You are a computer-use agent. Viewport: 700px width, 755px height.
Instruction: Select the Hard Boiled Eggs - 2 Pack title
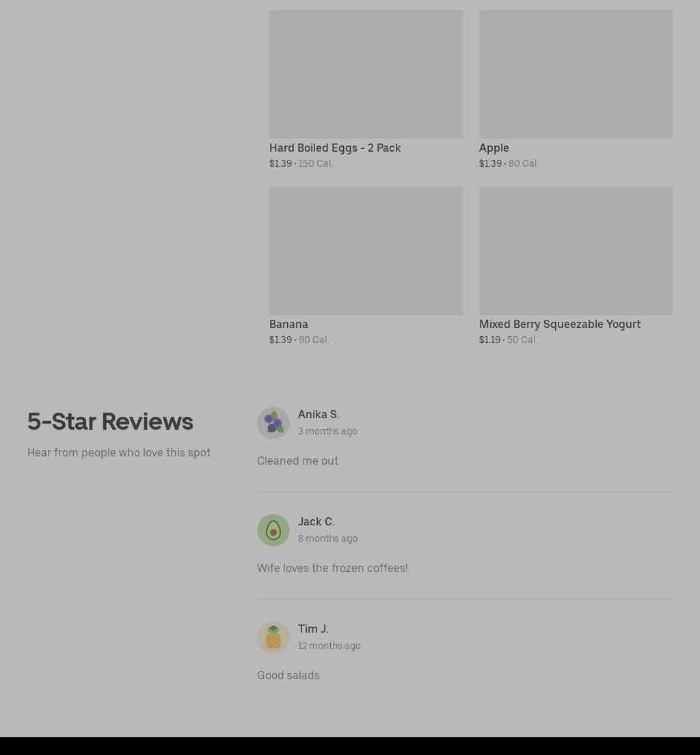(x=335, y=148)
